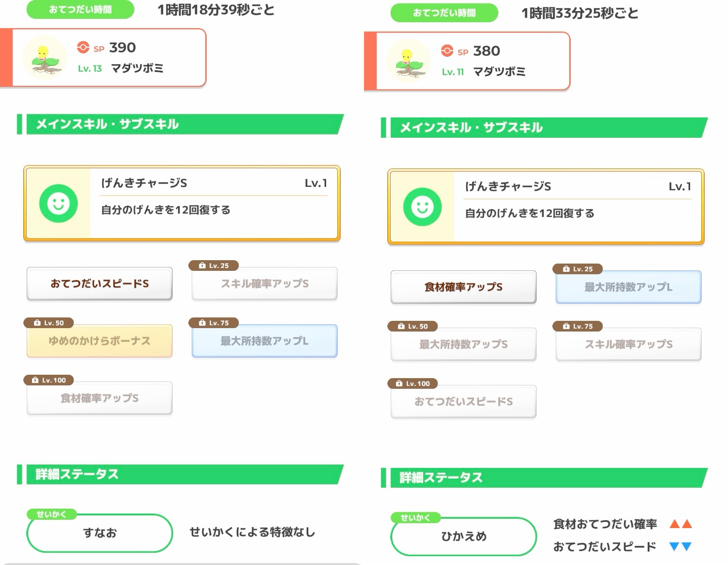Tap the green smiley icon in right skill card
The height and width of the screenshot is (565, 728).
coord(422,207)
